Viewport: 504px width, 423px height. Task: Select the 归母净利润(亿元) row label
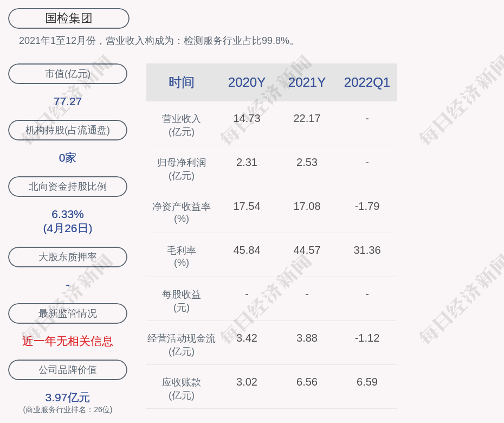[182, 169]
